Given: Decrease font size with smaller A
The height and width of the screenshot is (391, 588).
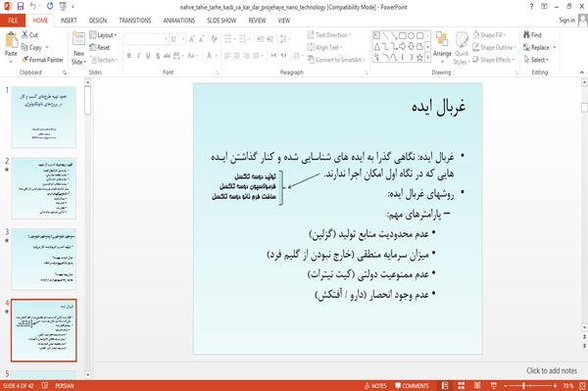Looking at the screenshot, I should point(201,39).
